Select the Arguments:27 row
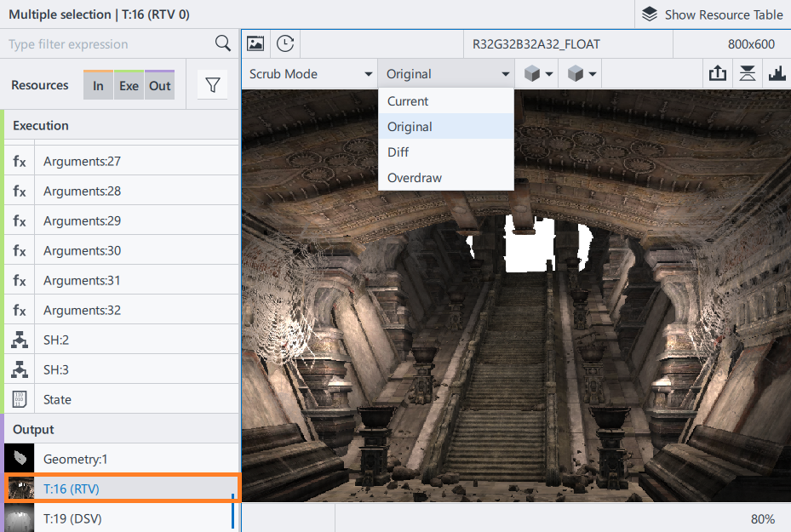The width and height of the screenshot is (791, 532). tap(122, 161)
